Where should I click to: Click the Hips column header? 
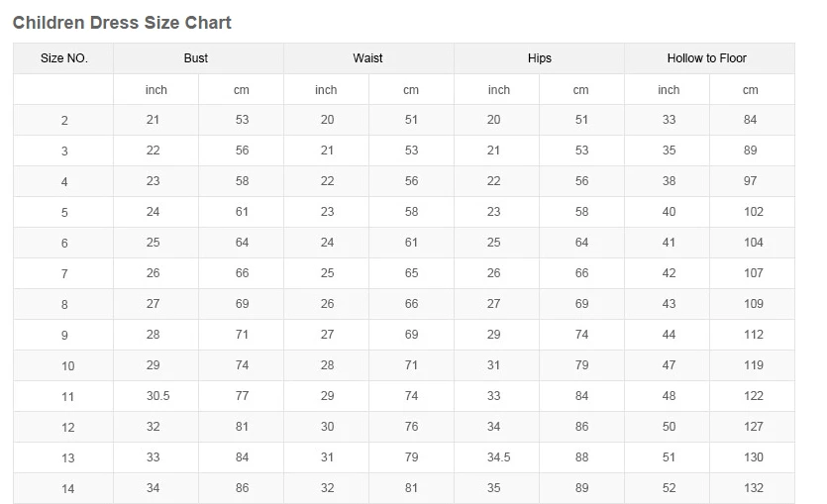pos(540,58)
